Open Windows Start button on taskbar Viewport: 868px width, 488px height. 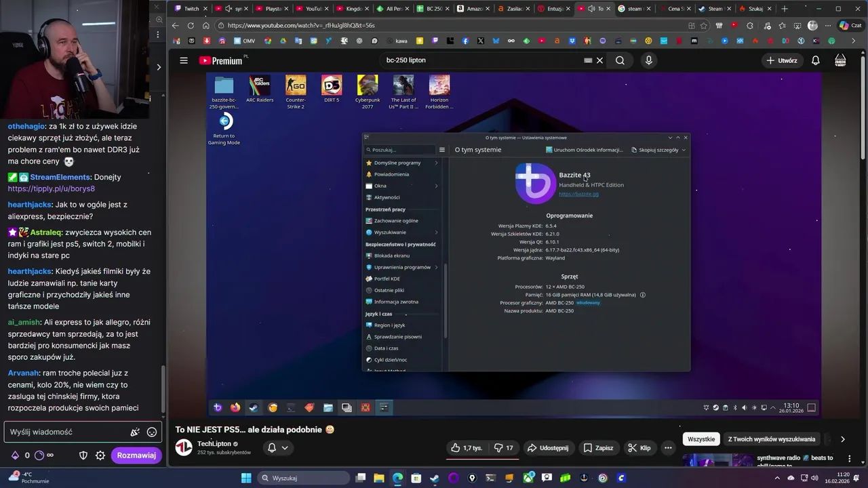(x=246, y=478)
